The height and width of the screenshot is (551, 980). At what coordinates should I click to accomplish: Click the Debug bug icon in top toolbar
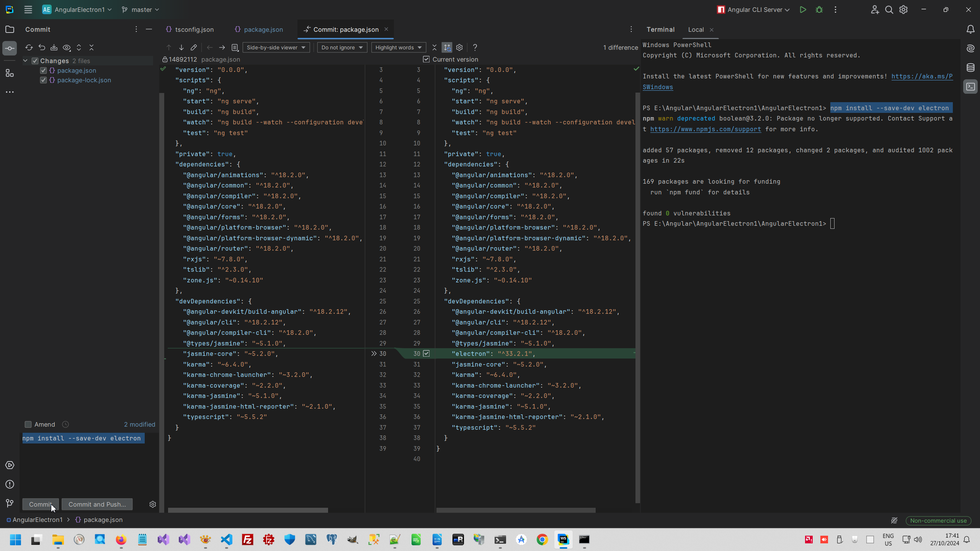click(x=819, y=10)
